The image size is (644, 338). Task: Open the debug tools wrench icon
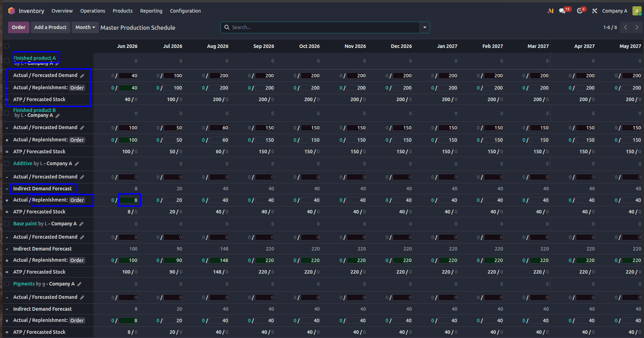click(x=594, y=11)
